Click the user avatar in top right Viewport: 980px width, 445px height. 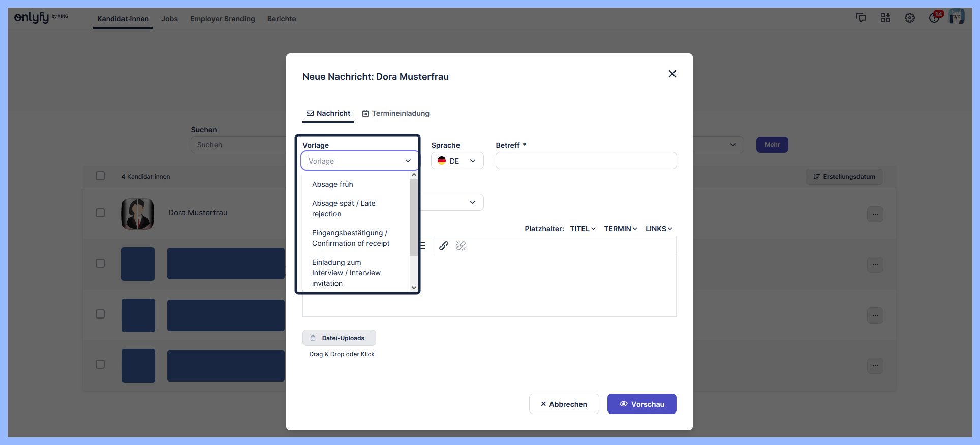(x=957, y=17)
